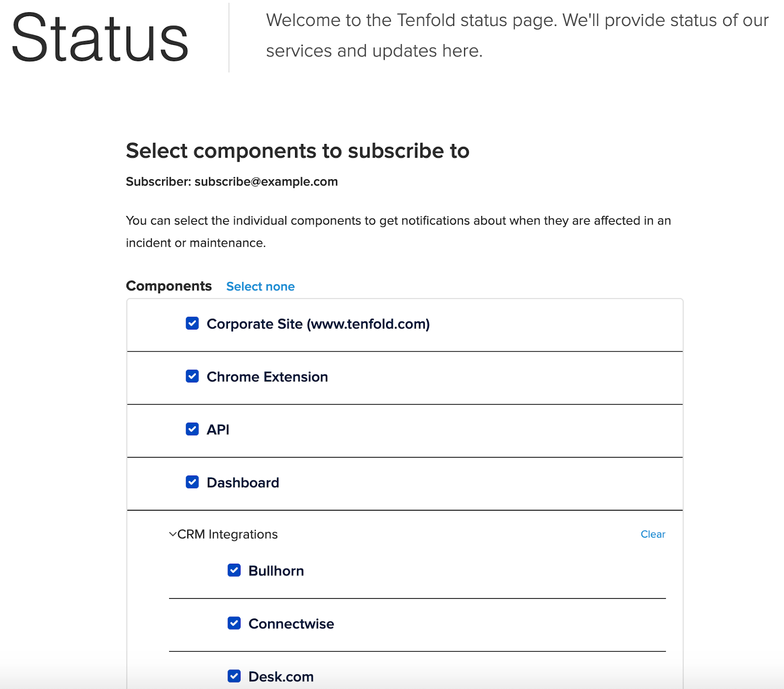Image resolution: width=784 pixels, height=689 pixels.
Task: Click the Select components to subscribe to heading
Action: tap(297, 151)
